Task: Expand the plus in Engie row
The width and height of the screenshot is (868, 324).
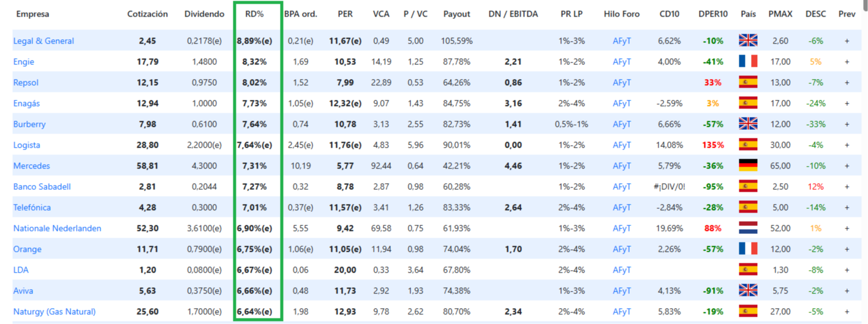Action: tap(847, 62)
